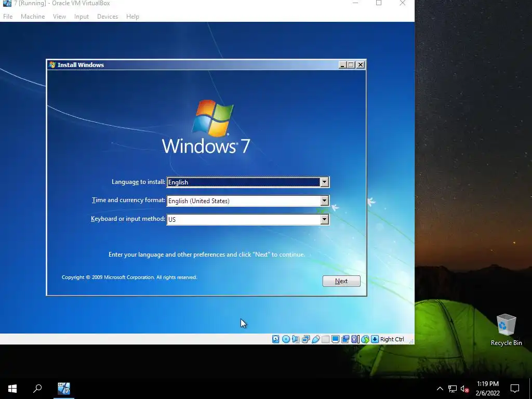The image size is (532, 399).
Task: Minimize the Install Windows dialog
Action: pyautogui.click(x=343, y=65)
